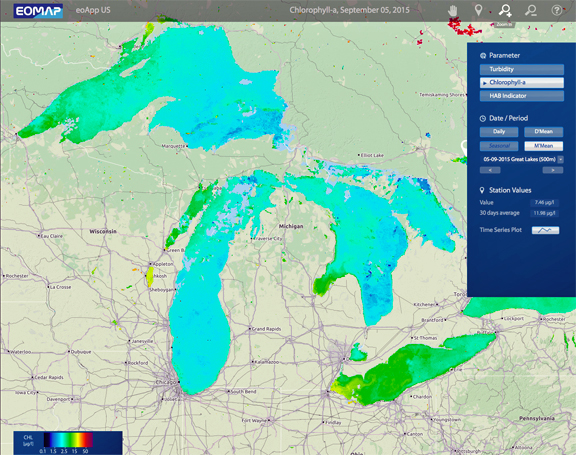Switch to the D'Mean period tab
The height and width of the screenshot is (455, 576).
544,132
